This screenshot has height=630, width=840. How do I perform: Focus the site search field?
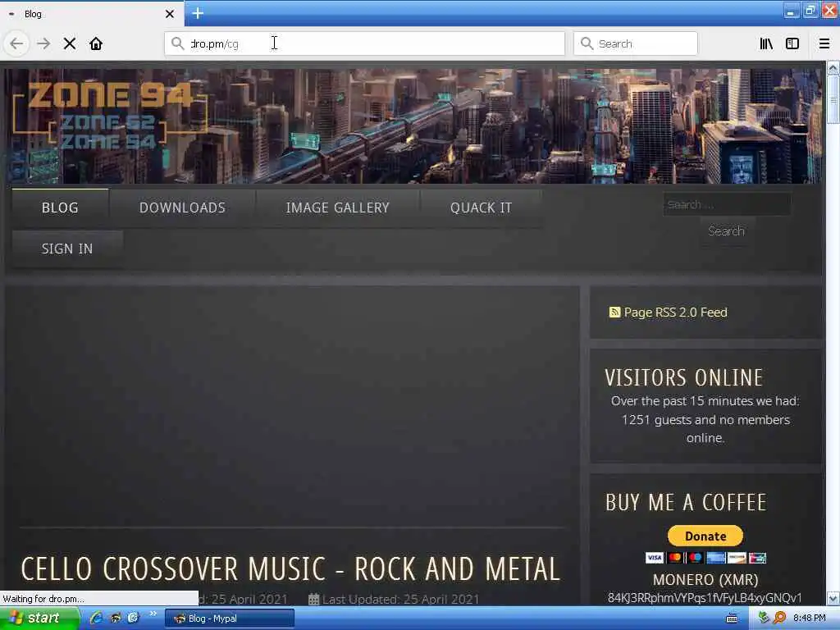click(727, 204)
